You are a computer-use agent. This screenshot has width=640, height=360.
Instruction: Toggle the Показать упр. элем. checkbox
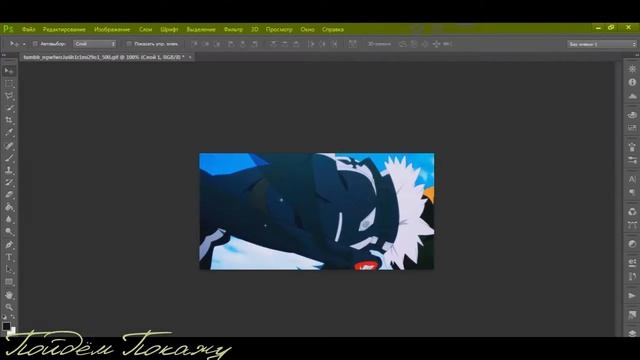tap(129, 44)
